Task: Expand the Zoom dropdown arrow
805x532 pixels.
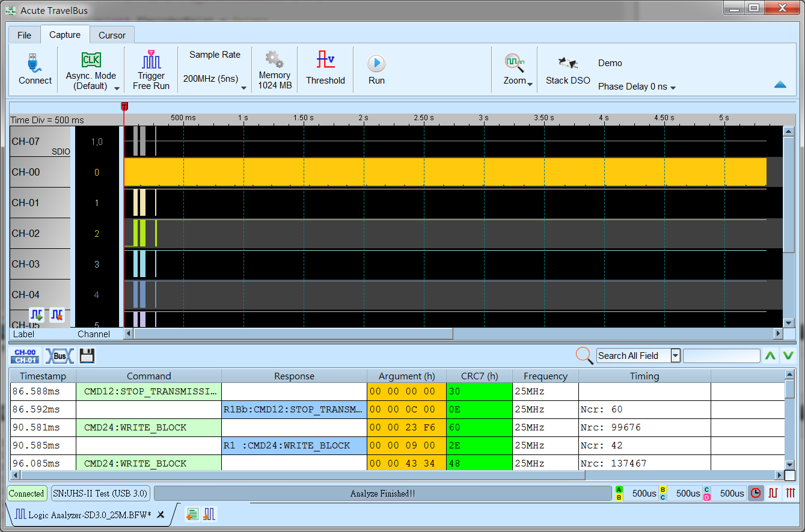Action: [x=530, y=85]
